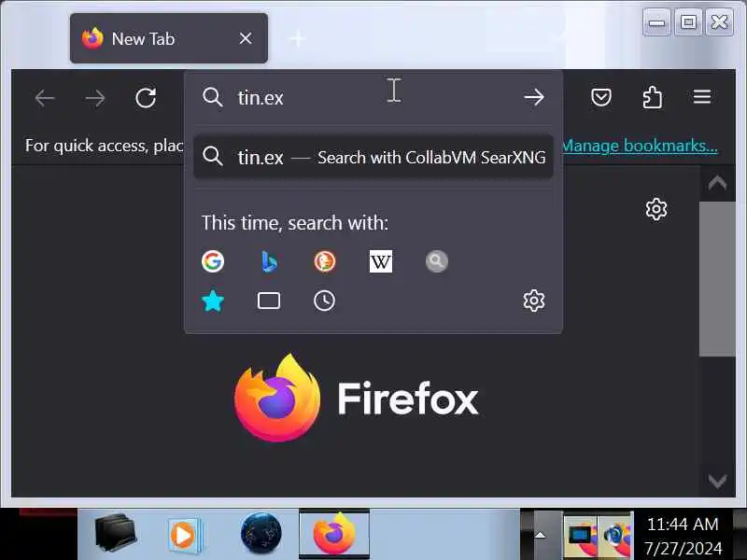Open a new tab with plus button

(x=297, y=38)
